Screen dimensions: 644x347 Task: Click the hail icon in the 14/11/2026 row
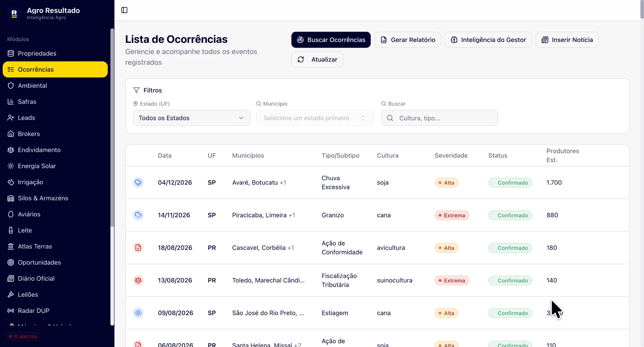click(x=138, y=215)
